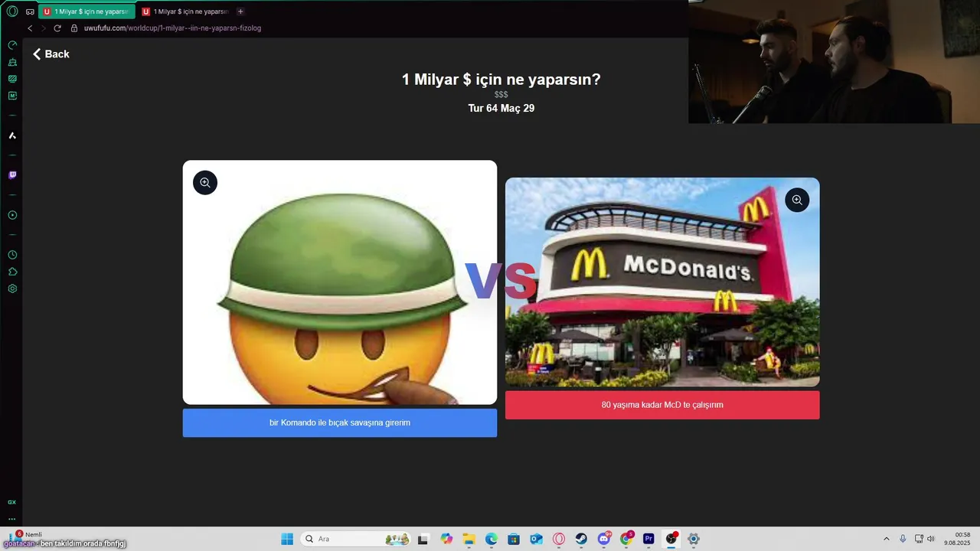The image size is (980, 551).
Task: Open Aria AI icon in sidebar
Action: coord(12,135)
